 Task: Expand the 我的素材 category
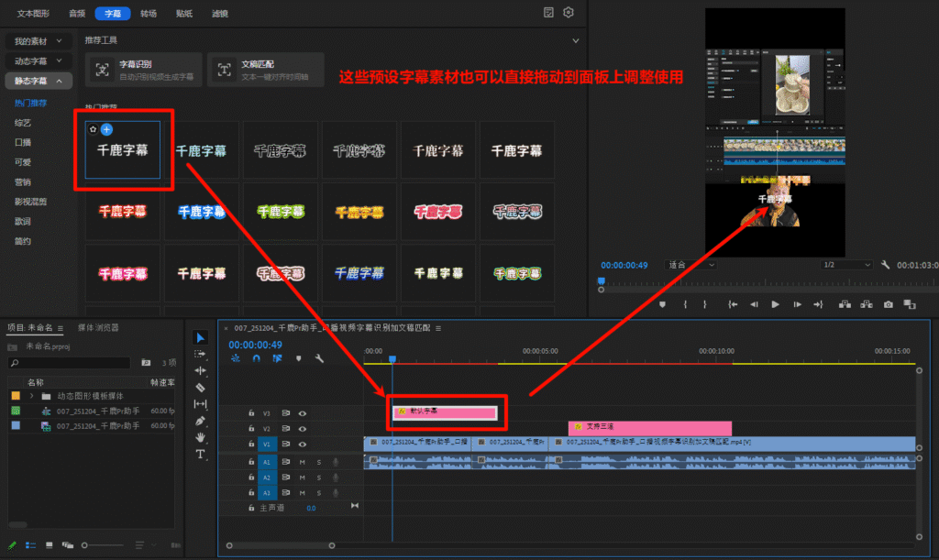click(x=38, y=41)
